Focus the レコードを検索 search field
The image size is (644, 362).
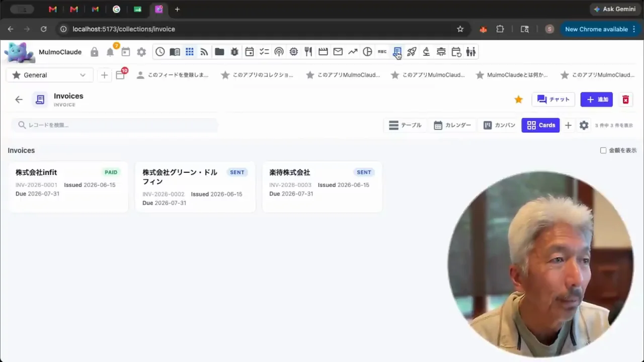[x=115, y=125]
